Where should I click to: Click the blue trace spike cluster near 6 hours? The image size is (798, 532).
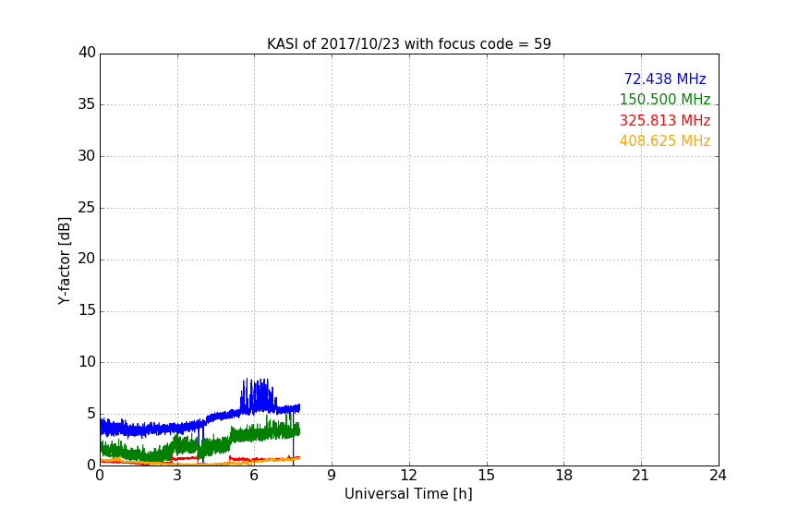tap(259, 394)
